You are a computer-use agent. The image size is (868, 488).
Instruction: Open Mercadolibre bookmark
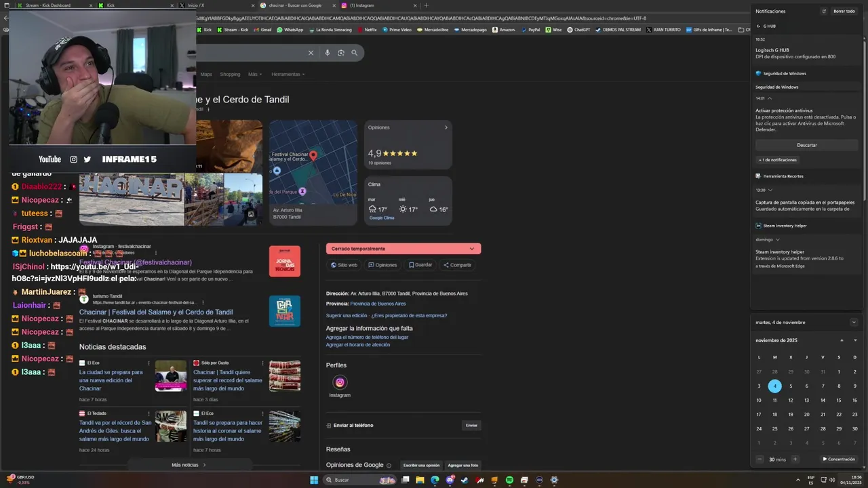coord(431,30)
